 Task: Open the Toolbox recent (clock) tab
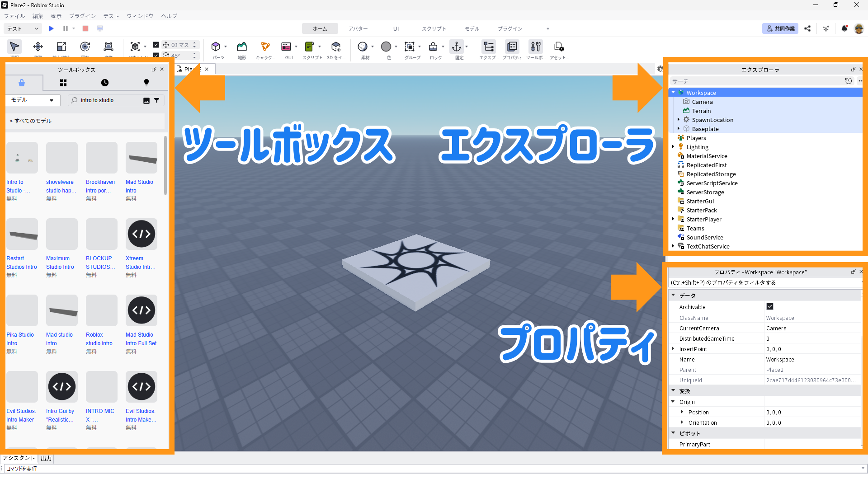(x=105, y=83)
